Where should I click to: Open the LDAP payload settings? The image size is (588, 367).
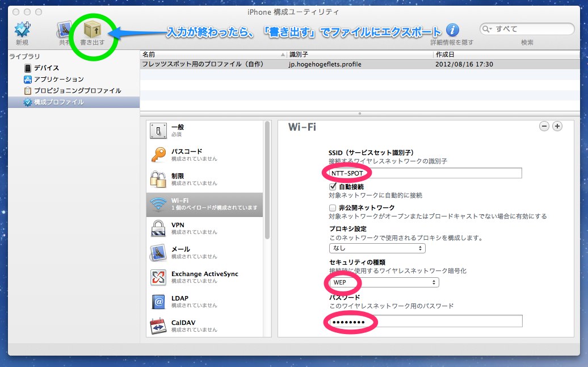[205, 301]
